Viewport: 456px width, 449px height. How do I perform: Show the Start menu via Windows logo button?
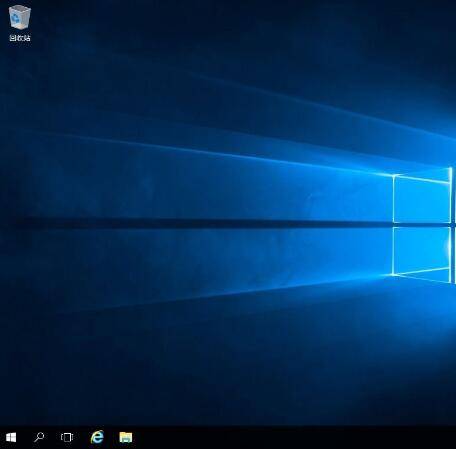11,437
